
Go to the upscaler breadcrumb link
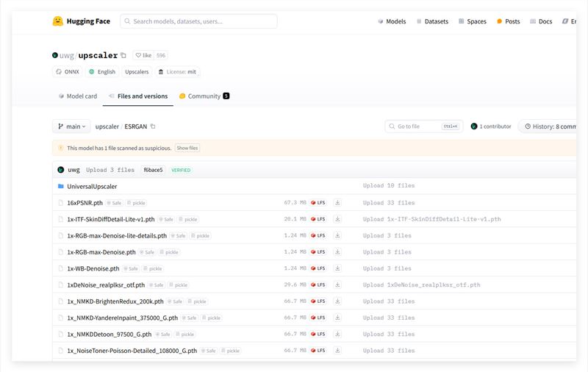107,126
